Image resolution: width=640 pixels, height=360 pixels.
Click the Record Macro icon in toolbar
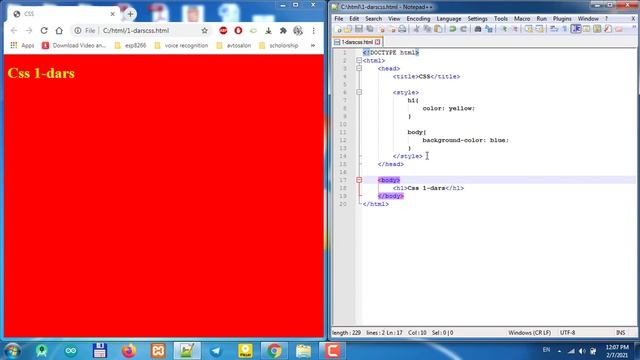click(x=619, y=29)
